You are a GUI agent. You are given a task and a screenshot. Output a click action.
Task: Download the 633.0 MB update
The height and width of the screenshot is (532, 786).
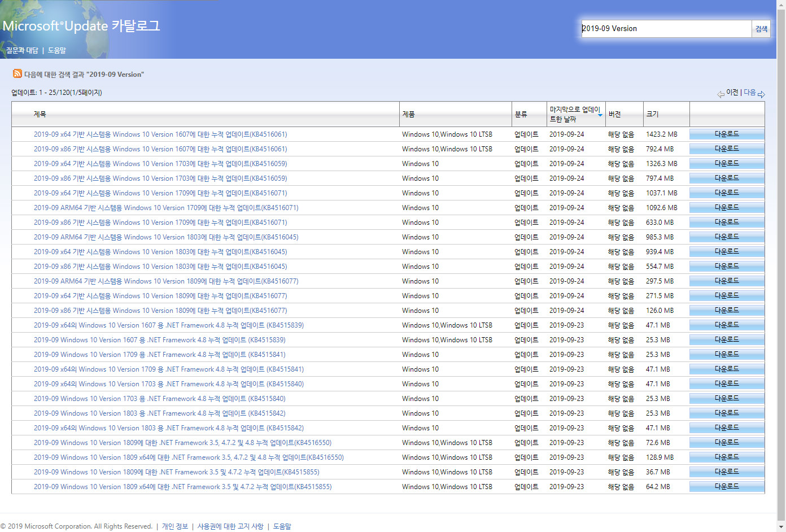pyautogui.click(x=727, y=223)
